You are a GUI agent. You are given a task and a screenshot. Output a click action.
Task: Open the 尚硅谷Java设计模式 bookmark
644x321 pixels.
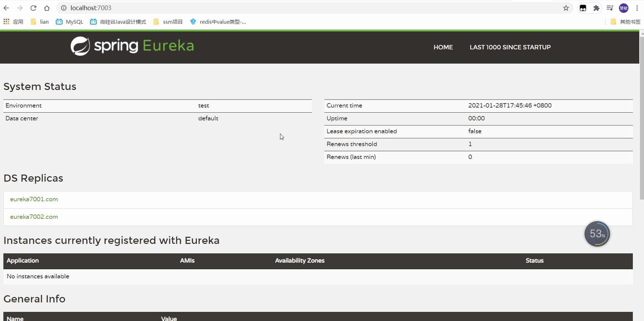tap(118, 22)
